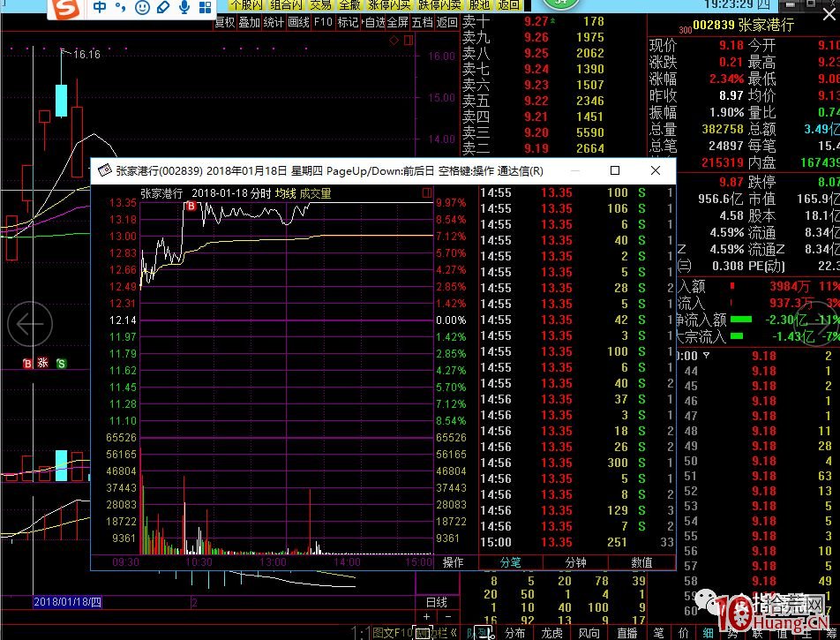Go to previous image with left arrow
This screenshot has height=640, width=840.
coord(30,324)
